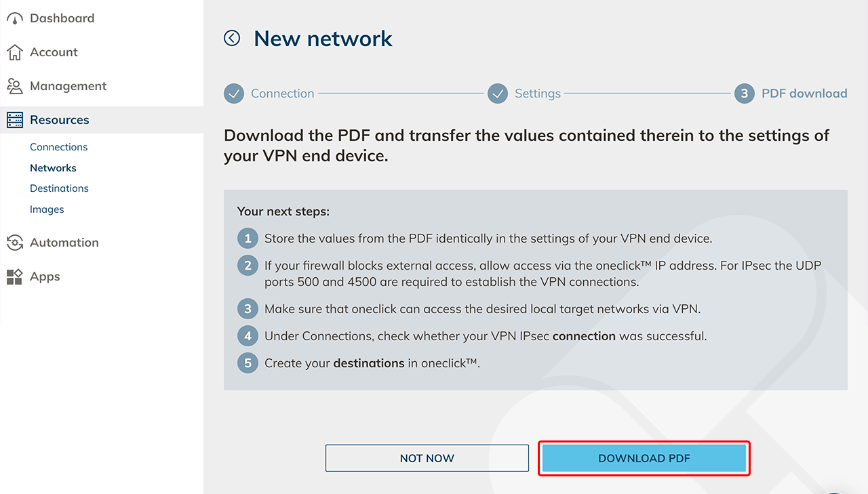Open Images under Resources
868x494 pixels.
click(x=47, y=209)
